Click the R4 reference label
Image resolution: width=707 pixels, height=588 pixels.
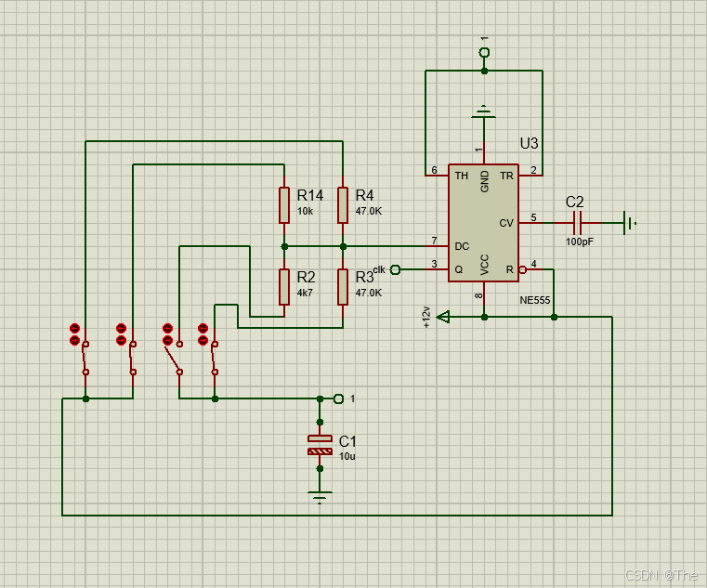364,195
